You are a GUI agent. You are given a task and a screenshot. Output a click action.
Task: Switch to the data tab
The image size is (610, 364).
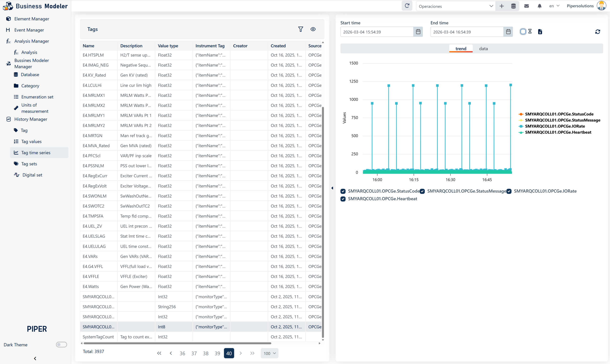point(483,49)
